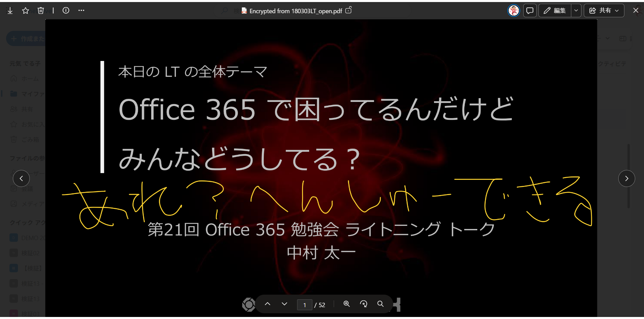This screenshot has height=319, width=644.
Task: Click the zoom in magnifier icon
Action: coord(347,304)
